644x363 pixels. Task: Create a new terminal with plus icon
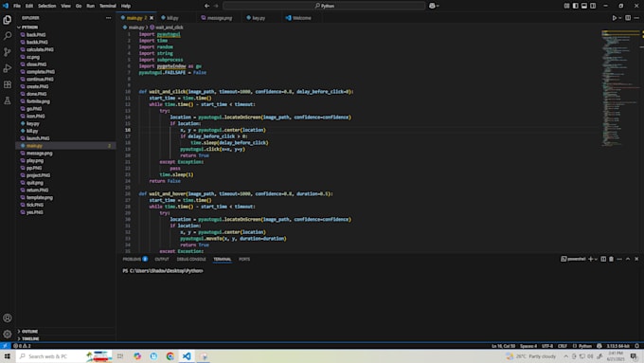tap(591, 259)
